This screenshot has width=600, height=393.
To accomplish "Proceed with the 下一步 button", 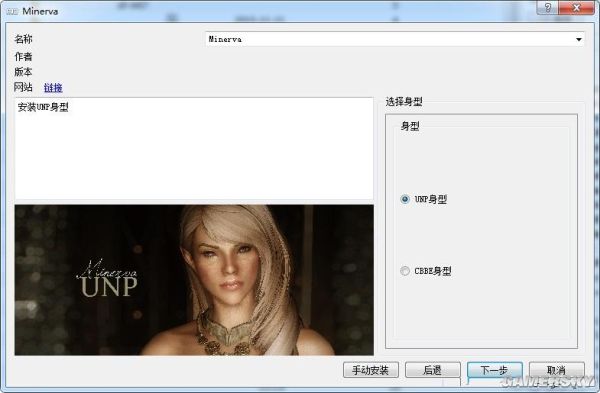I will click(x=495, y=370).
